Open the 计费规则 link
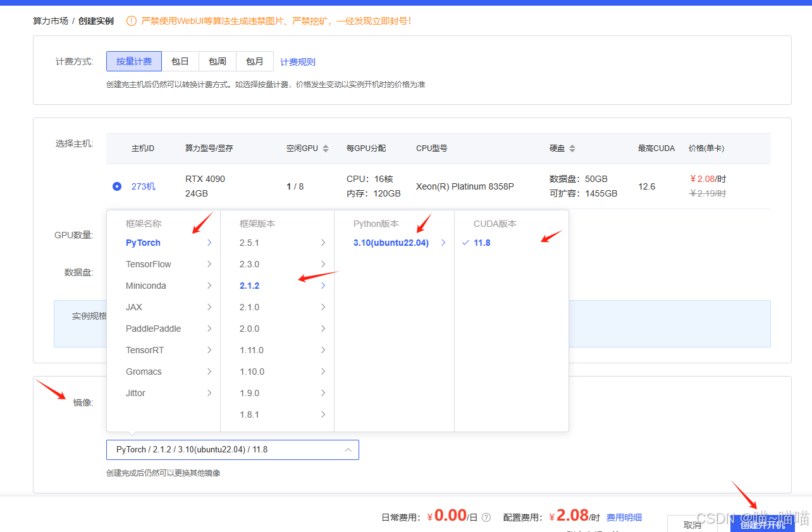The width and height of the screenshot is (812, 532). [x=298, y=62]
